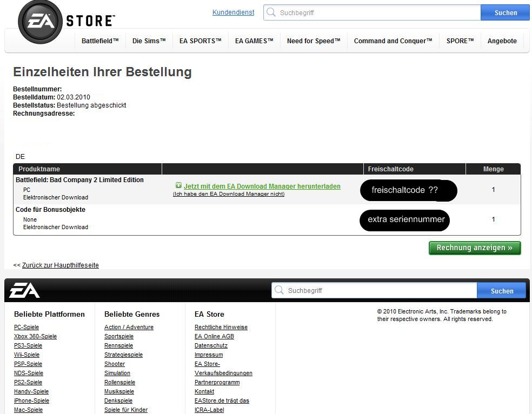The width and height of the screenshot is (532, 414).
Task: Click the footer Suchen button
Action: pyautogui.click(x=502, y=291)
